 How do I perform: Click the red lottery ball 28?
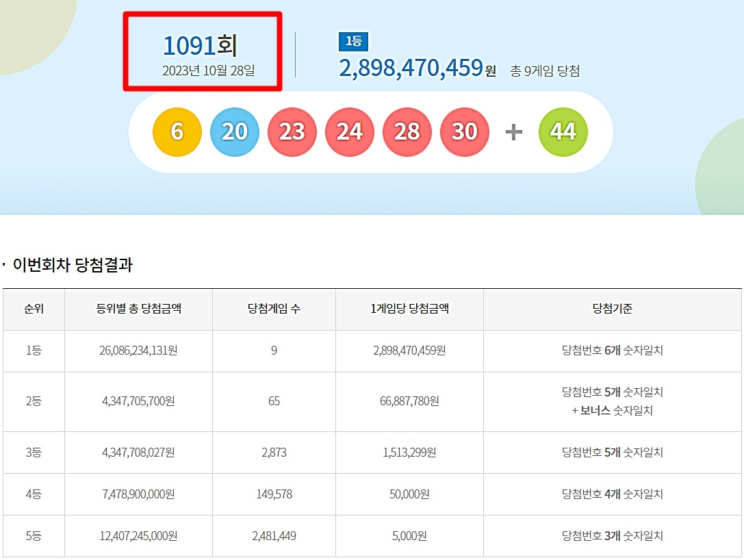[x=407, y=132]
